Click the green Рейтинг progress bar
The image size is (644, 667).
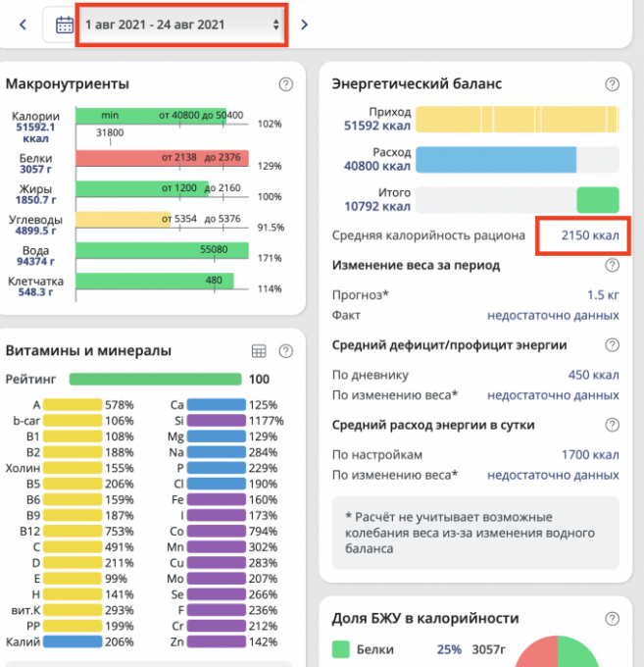tap(155, 379)
